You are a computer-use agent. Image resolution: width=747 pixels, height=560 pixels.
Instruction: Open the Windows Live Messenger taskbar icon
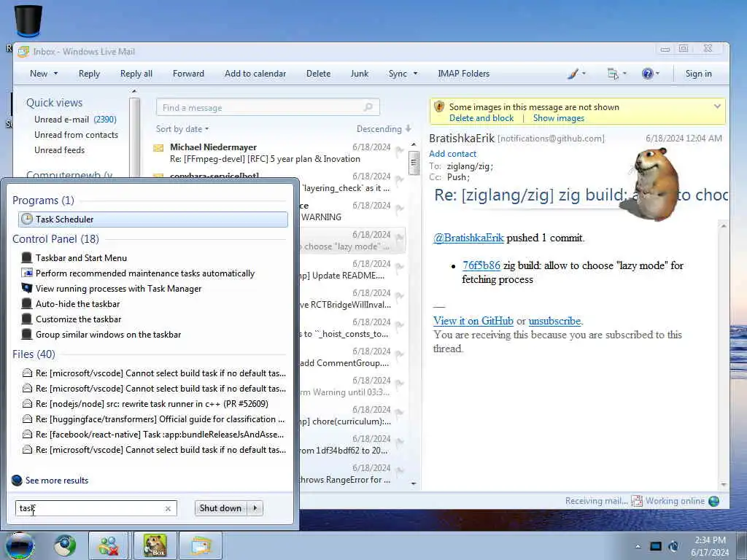coord(108,545)
